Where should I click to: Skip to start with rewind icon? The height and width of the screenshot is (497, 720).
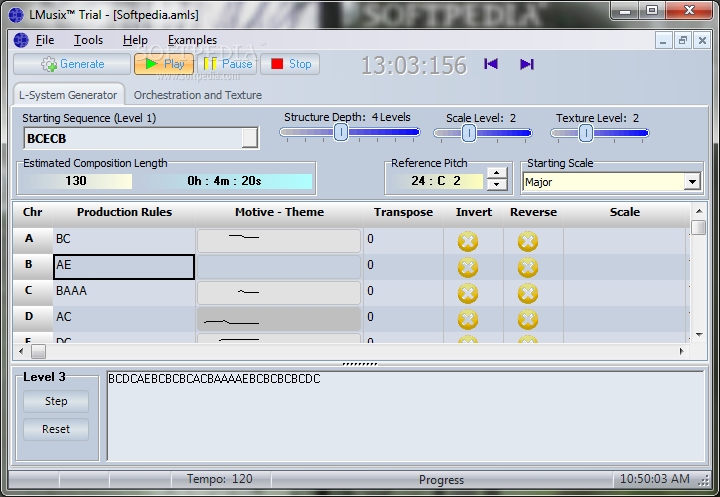point(491,64)
